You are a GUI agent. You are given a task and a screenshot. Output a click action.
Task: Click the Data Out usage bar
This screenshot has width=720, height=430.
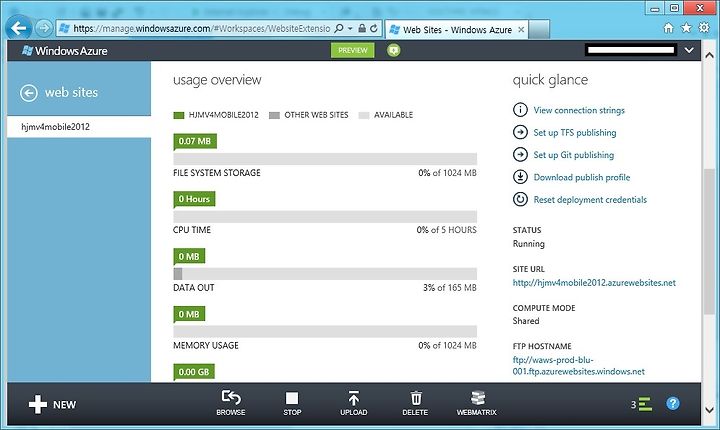pyautogui.click(x=325, y=274)
